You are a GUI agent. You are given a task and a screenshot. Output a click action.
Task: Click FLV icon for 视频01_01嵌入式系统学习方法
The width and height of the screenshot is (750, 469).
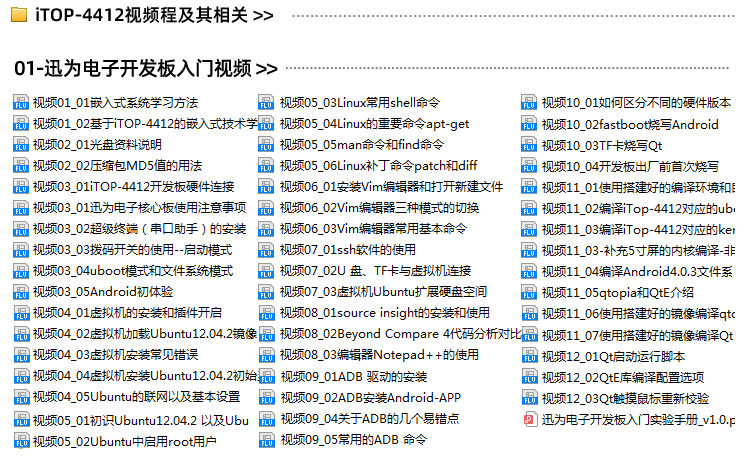(x=21, y=102)
